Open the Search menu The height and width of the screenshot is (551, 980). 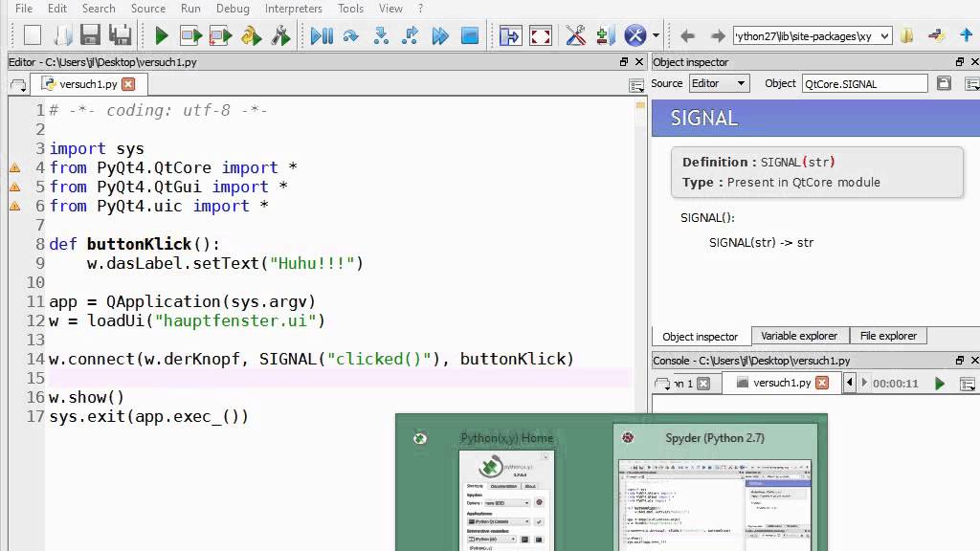tap(99, 8)
